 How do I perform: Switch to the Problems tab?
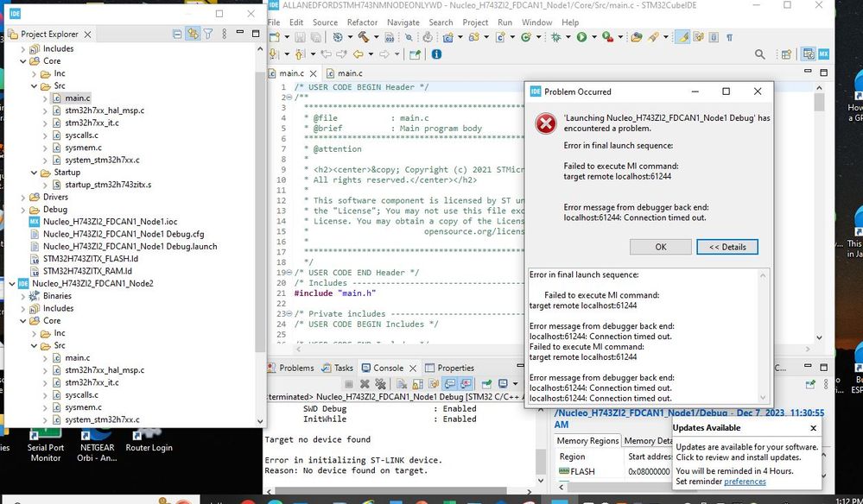(290, 369)
